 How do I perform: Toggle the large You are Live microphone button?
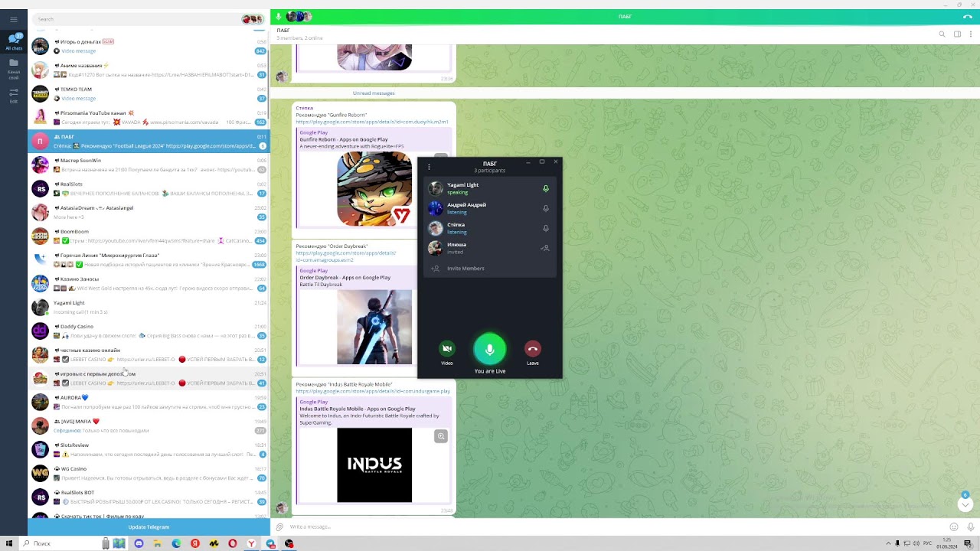pyautogui.click(x=490, y=349)
